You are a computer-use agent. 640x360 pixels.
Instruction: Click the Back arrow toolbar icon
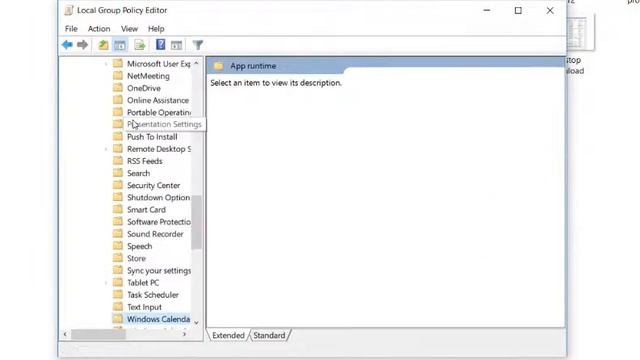(x=67, y=45)
